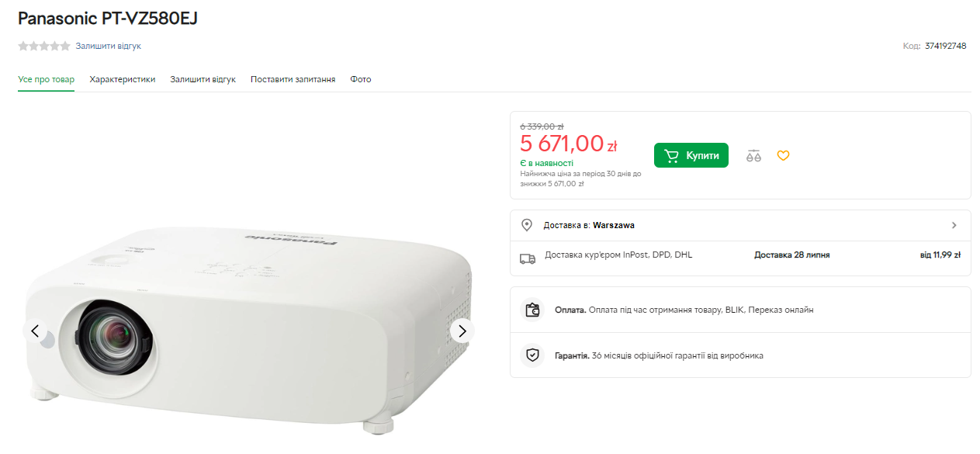Click the Panasonic projector product image
Viewport: 980px width, 454px height.
[x=248, y=326]
